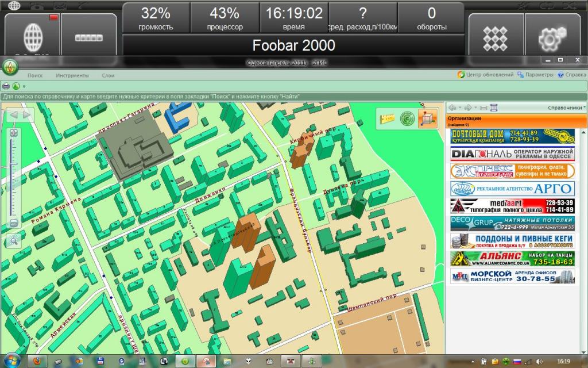Select the ruler distance measurement tool
The width and height of the screenshot is (588, 368).
pos(389,118)
